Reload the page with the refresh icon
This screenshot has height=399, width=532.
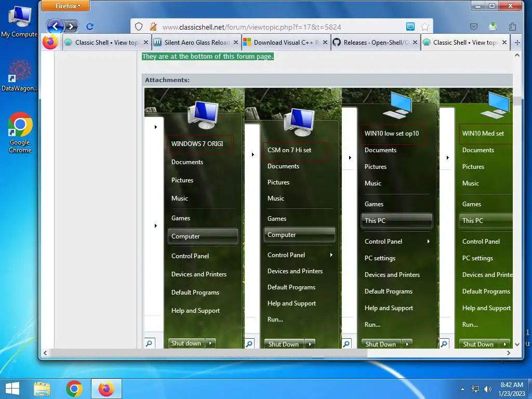[x=90, y=26]
